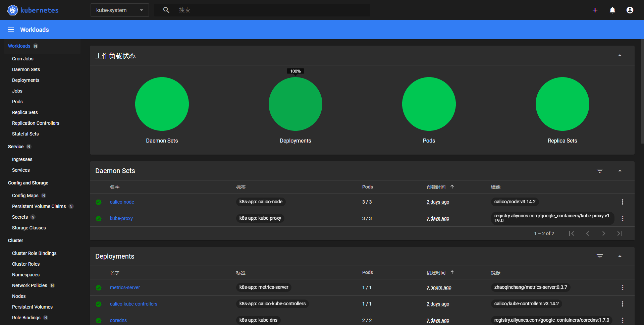Open Storage Classes in the sidebar
The height and width of the screenshot is (325, 644).
coord(29,228)
